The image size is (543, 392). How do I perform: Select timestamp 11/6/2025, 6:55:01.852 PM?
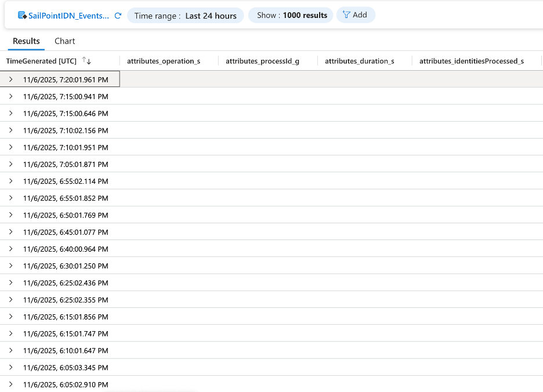pyautogui.click(x=66, y=198)
